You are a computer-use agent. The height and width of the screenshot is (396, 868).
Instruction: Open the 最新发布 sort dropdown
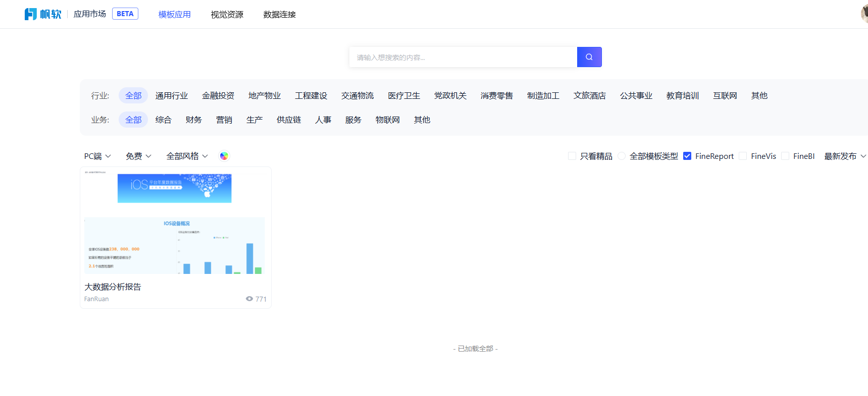(845, 156)
